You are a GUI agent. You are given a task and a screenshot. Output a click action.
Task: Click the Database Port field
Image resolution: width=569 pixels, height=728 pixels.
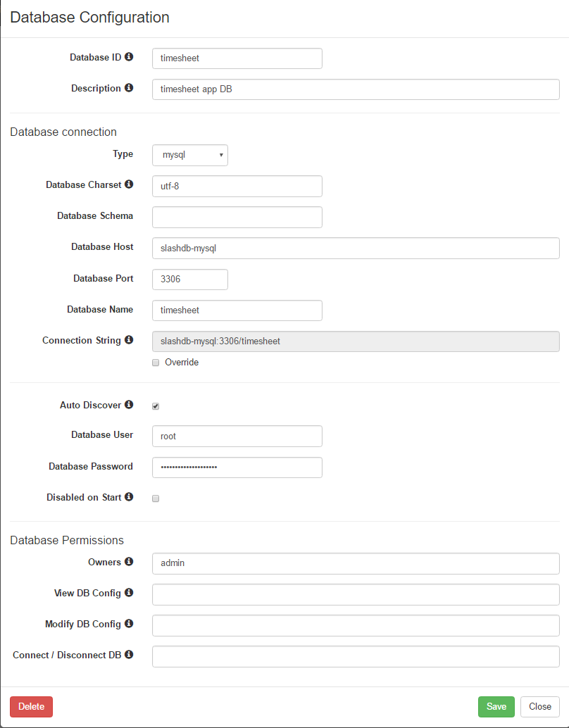pyautogui.click(x=190, y=280)
